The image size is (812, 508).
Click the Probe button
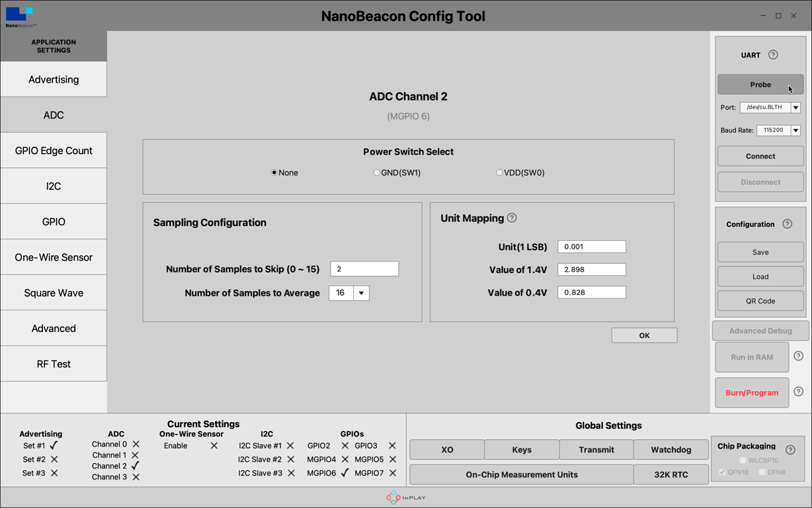pos(760,85)
